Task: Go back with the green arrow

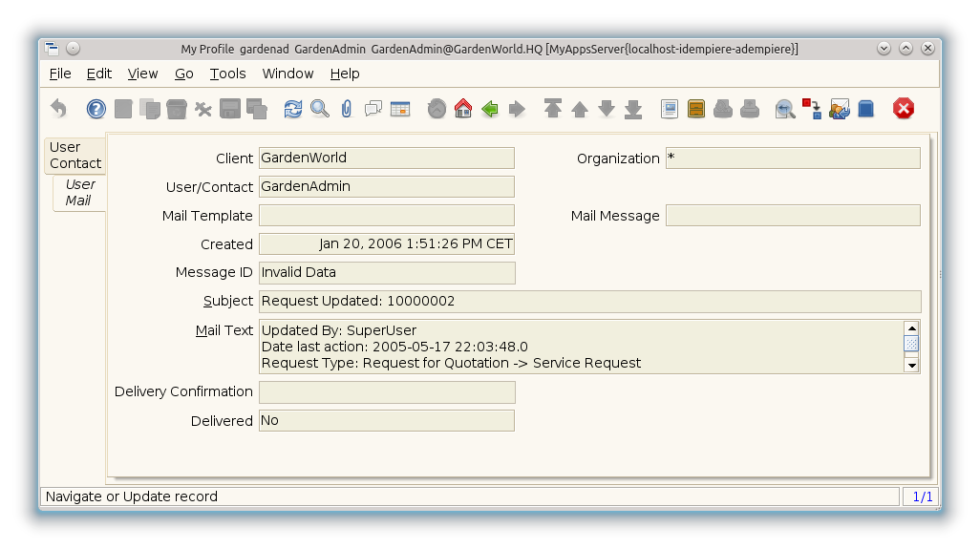Action: coord(490,109)
